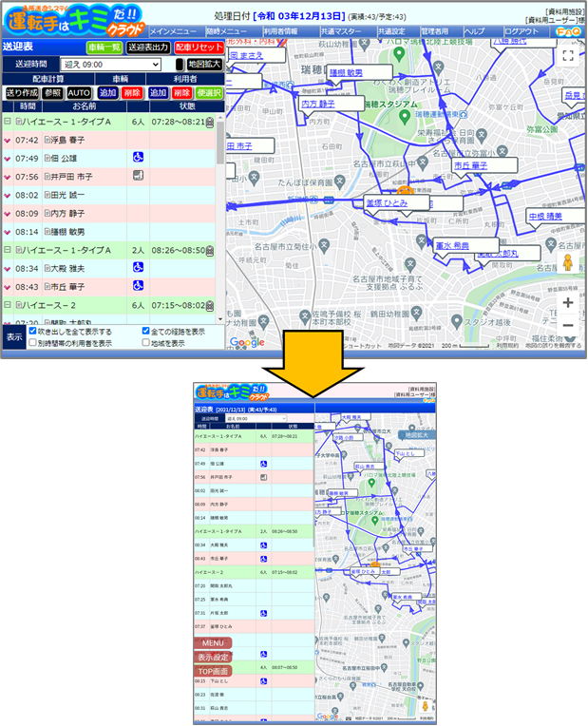Click wheelchair icon in lower screen 佃 公雄 row

click(263, 464)
